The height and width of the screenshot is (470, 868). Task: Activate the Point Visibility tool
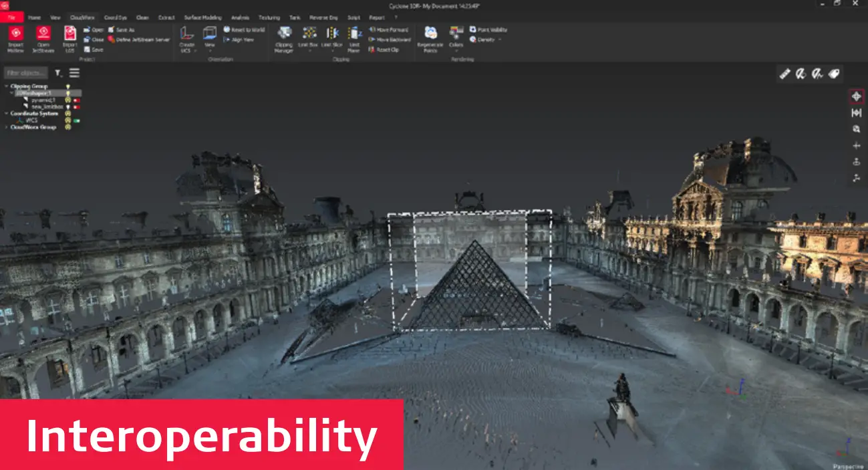(488, 29)
